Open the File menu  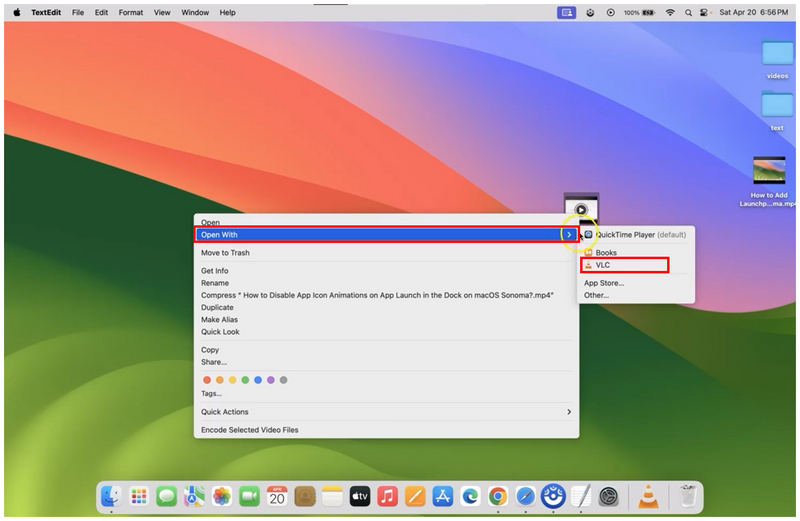click(78, 12)
